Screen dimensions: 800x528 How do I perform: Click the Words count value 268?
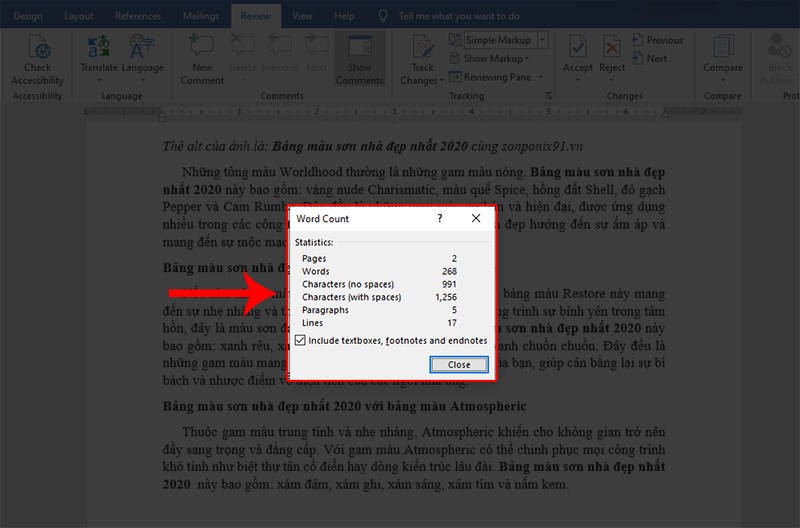click(x=449, y=271)
